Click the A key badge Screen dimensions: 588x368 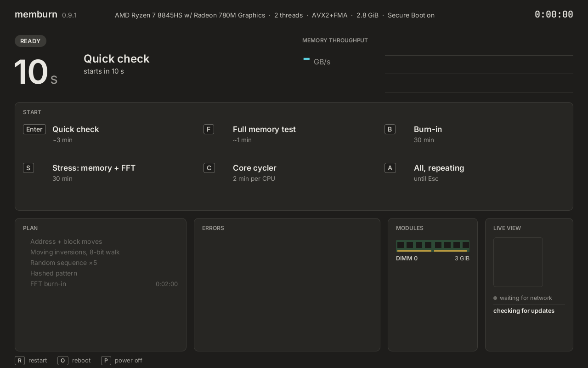click(x=390, y=168)
